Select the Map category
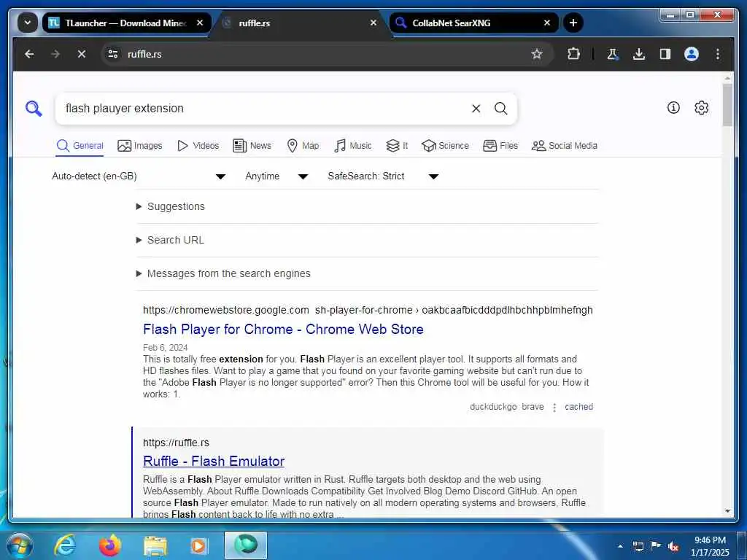 [303, 146]
